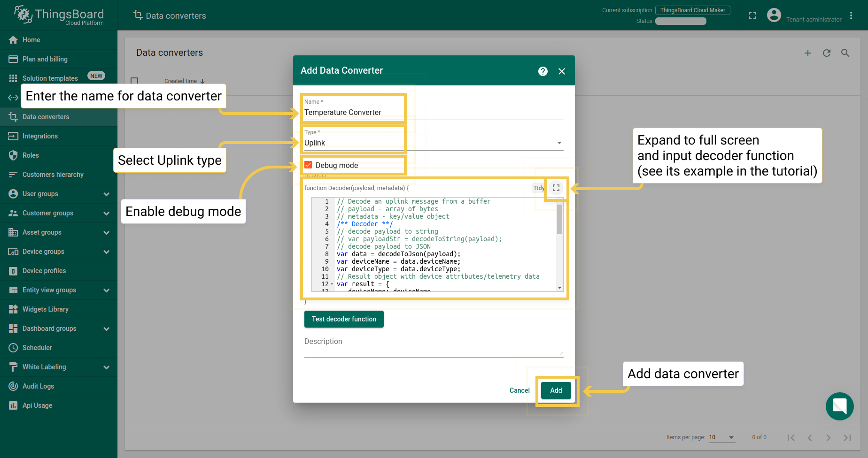Open the help icon in Add Data Converter dialog

tap(543, 71)
